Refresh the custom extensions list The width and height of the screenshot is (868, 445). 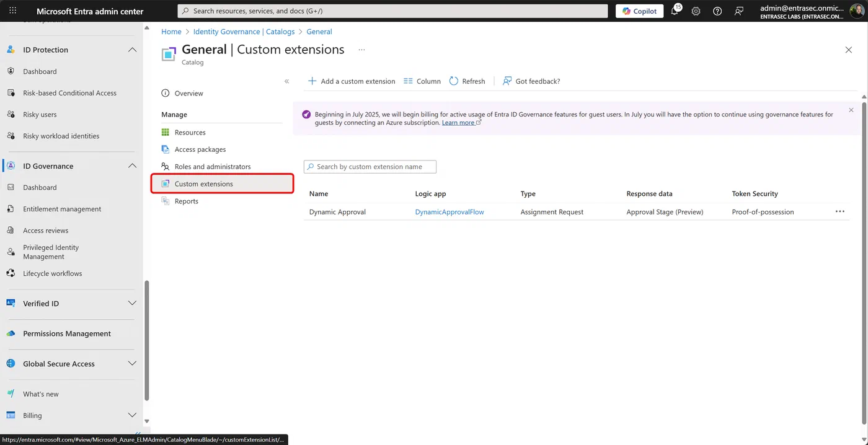tap(467, 81)
